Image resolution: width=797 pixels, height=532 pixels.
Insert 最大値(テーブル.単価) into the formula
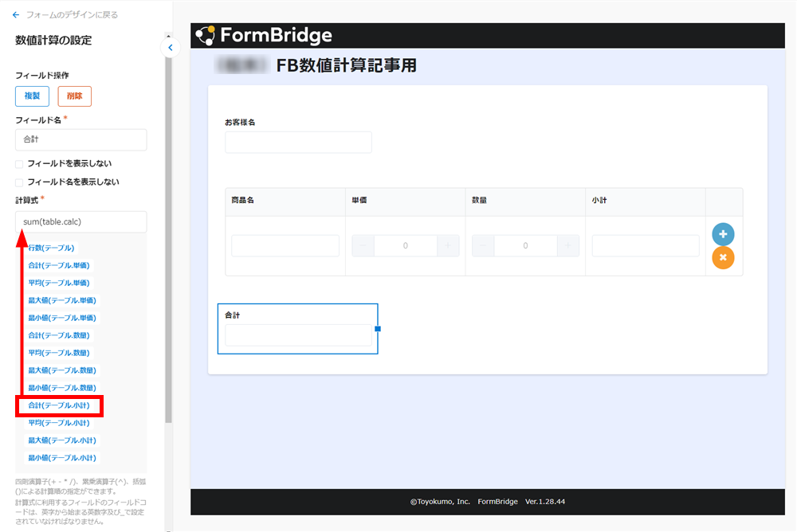point(62,300)
